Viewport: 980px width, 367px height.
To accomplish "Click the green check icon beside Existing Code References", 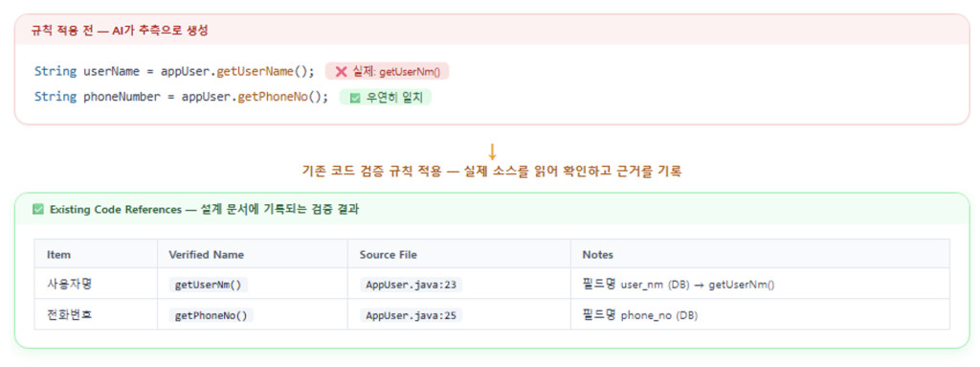I will pyautogui.click(x=38, y=210).
